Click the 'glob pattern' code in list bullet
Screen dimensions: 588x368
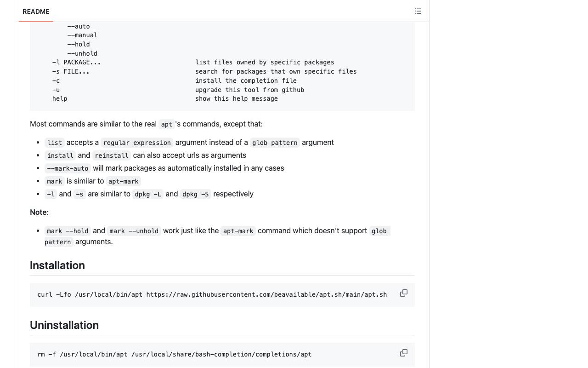click(x=275, y=143)
